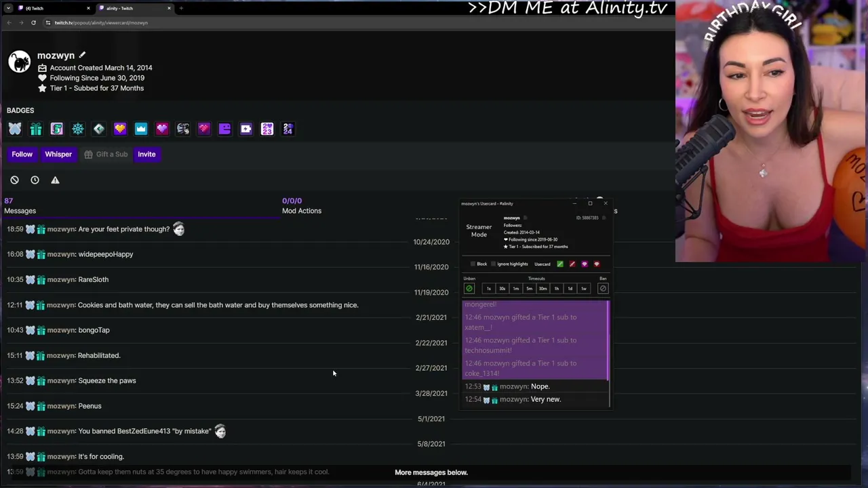Switch to the (4) Twitch browser tab
Screen dimensions: 868x488
point(53,8)
